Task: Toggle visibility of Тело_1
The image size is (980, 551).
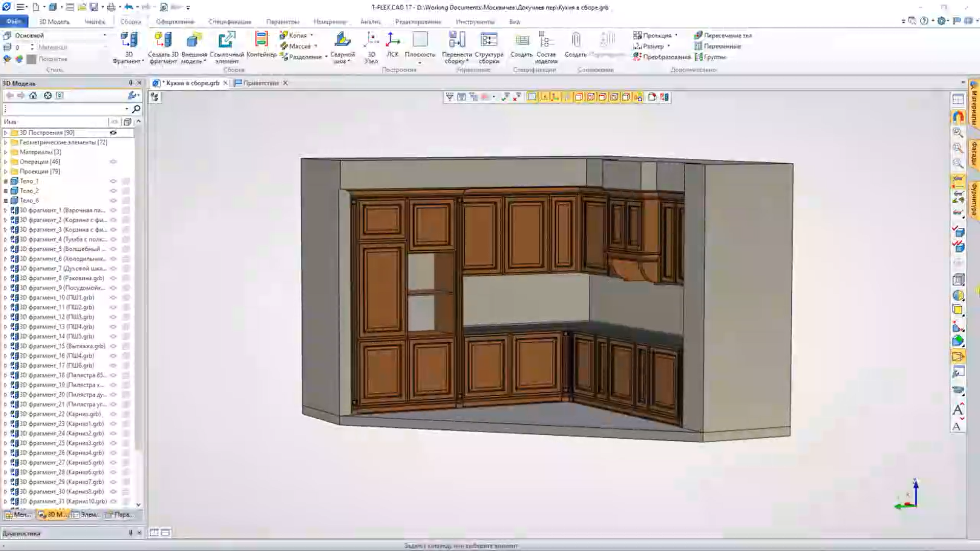Action: pos(113,181)
